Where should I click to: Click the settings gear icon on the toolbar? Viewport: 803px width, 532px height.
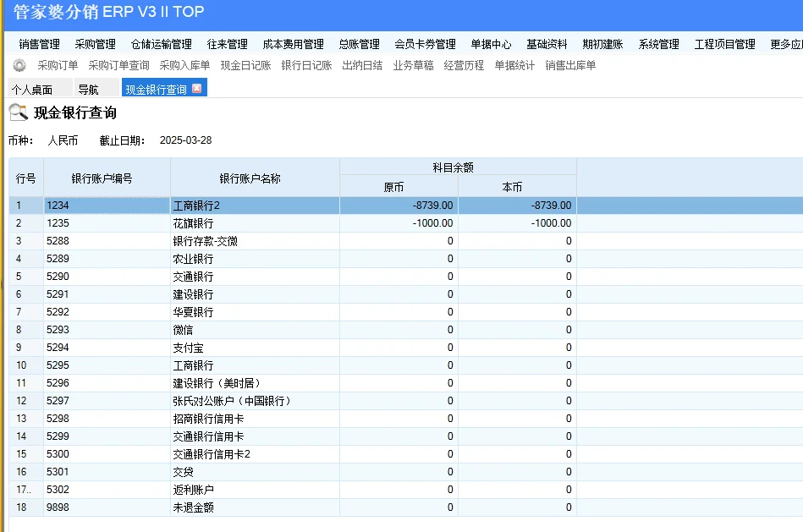tap(19, 66)
